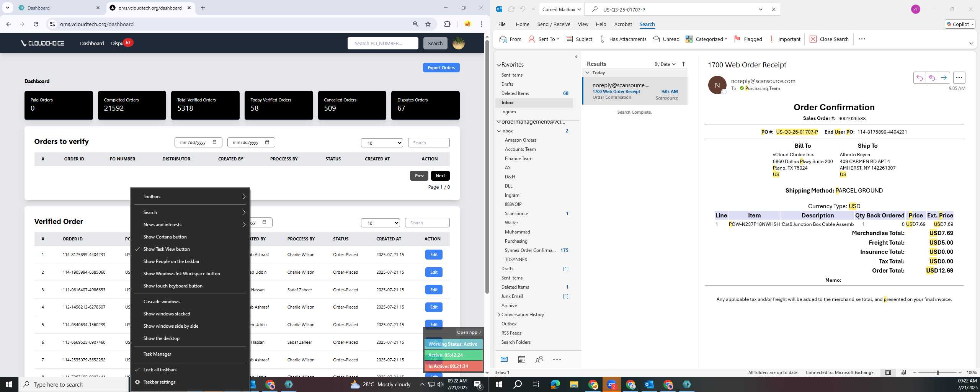This screenshot has height=392, width=980.
Task: Click the zoom magnifier icon in the address bar
Action: (415, 24)
